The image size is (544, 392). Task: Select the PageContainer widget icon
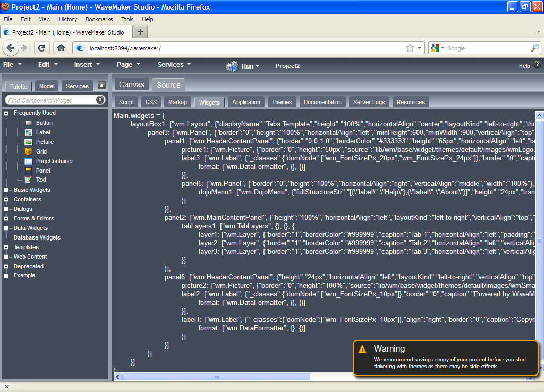29,161
